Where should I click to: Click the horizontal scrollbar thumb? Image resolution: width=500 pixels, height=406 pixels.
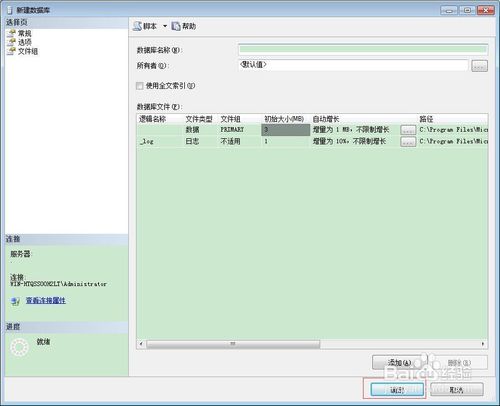(233, 344)
